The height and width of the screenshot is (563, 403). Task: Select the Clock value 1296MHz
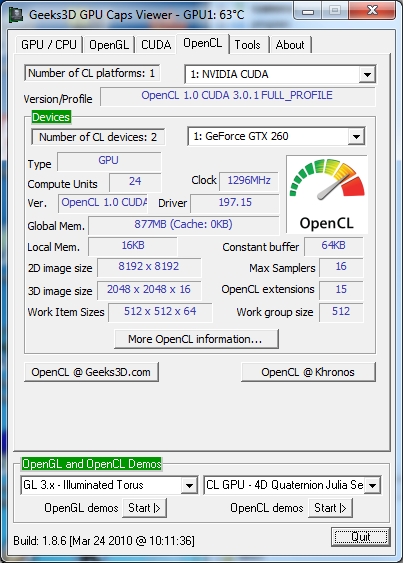point(249,181)
